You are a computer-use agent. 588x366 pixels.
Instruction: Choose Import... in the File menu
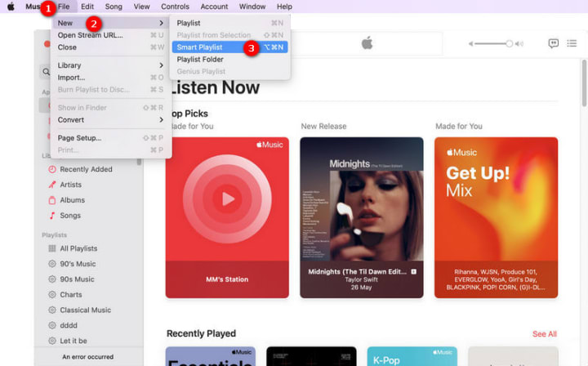point(111,78)
